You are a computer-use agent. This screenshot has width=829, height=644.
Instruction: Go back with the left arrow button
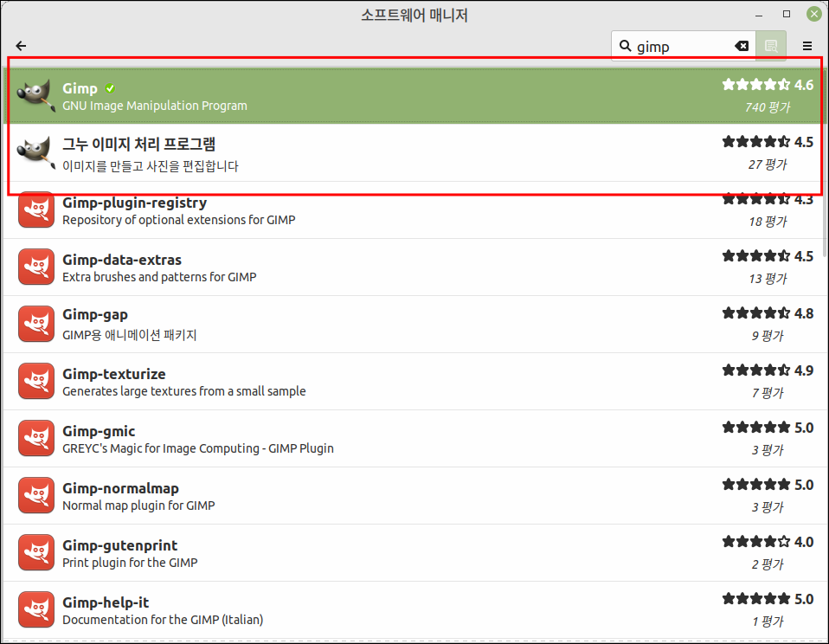[21, 46]
